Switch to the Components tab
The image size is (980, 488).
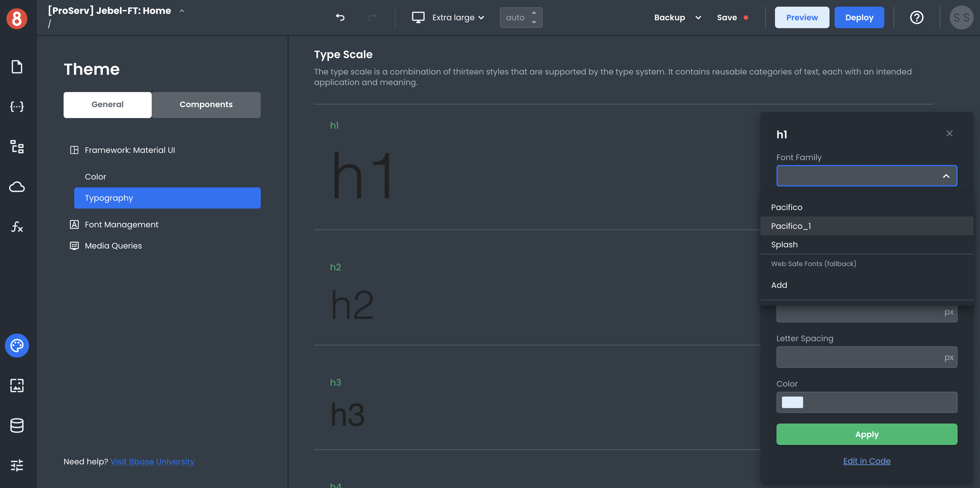click(206, 105)
